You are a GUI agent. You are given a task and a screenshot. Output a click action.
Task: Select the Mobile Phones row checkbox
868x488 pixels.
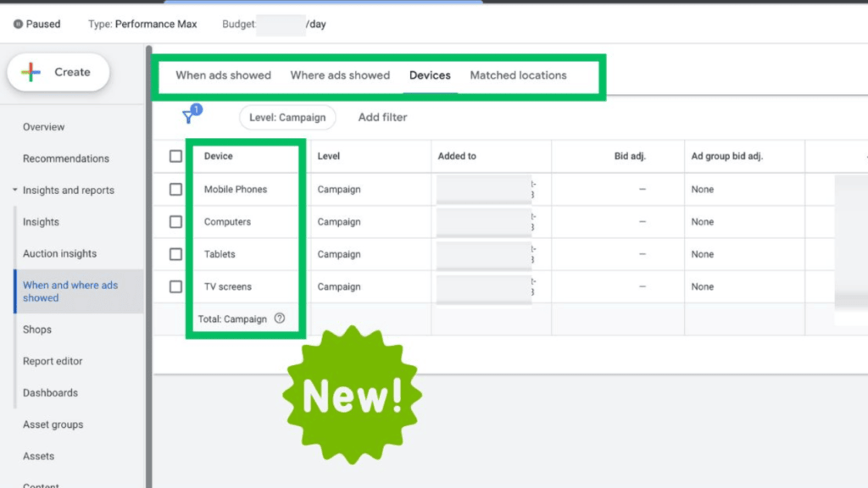175,189
